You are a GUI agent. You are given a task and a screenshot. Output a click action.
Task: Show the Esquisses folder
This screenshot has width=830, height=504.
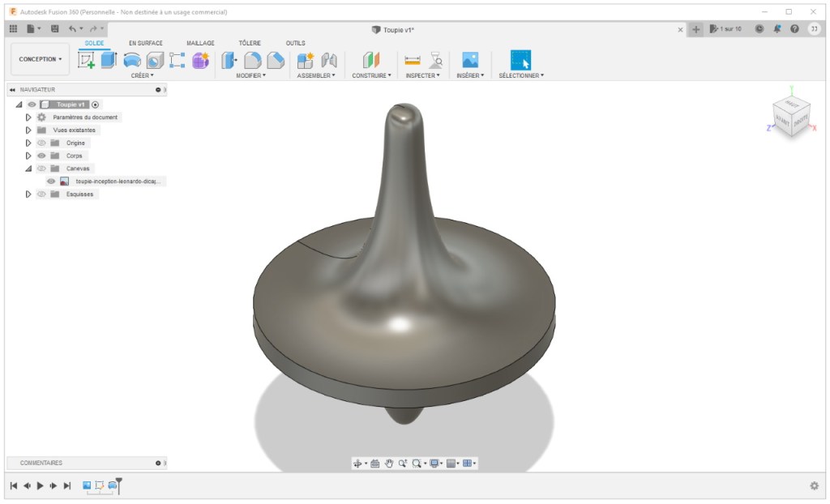pos(42,194)
